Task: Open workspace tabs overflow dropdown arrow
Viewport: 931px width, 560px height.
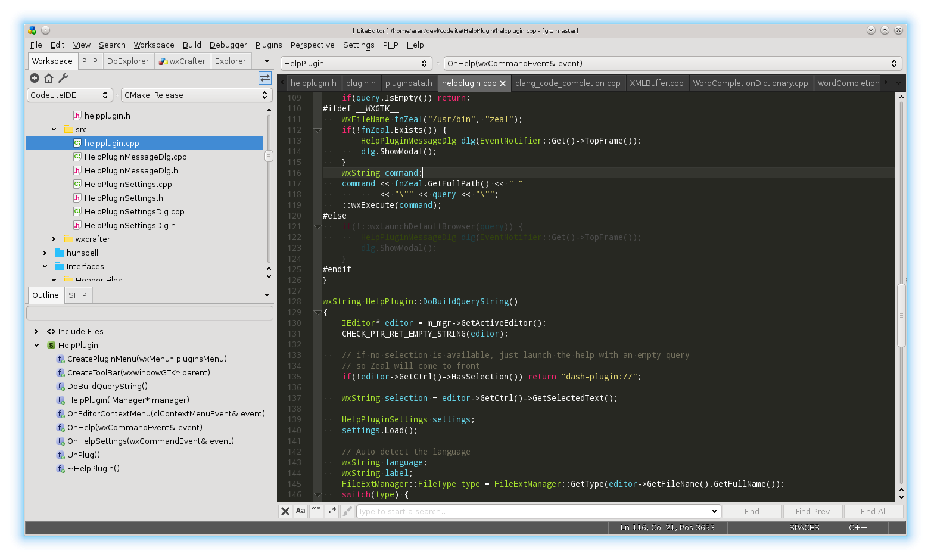Action: (267, 61)
